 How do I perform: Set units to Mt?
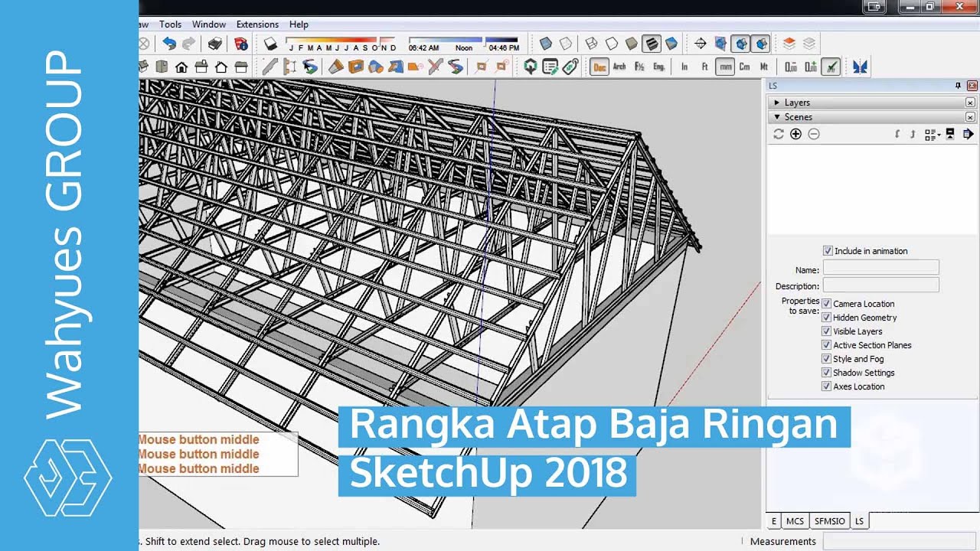pos(764,67)
